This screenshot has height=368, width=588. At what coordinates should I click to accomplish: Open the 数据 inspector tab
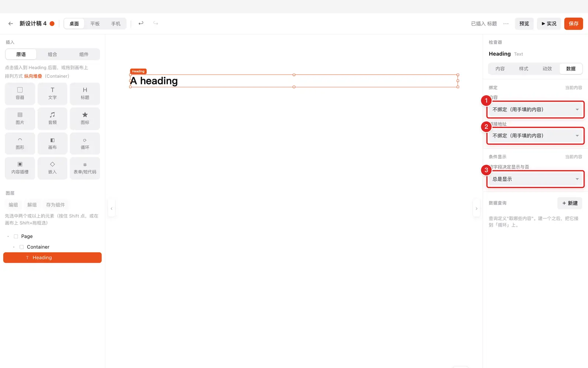pos(571,69)
